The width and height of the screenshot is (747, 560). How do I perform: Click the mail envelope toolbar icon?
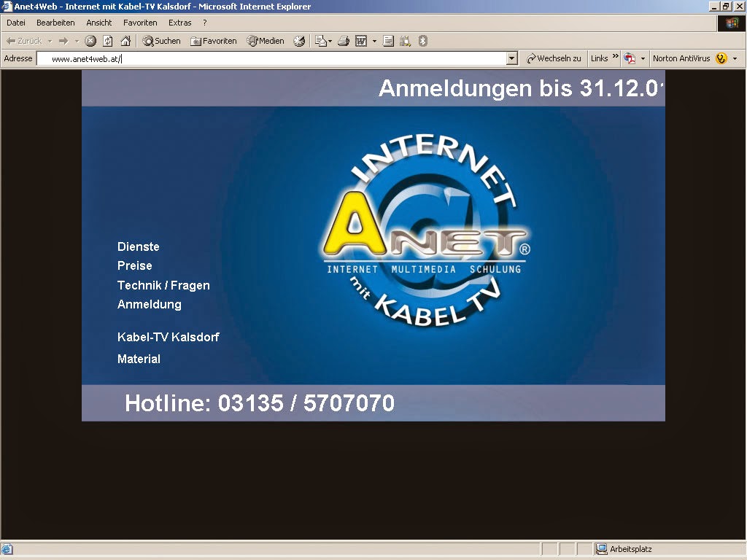click(x=321, y=41)
